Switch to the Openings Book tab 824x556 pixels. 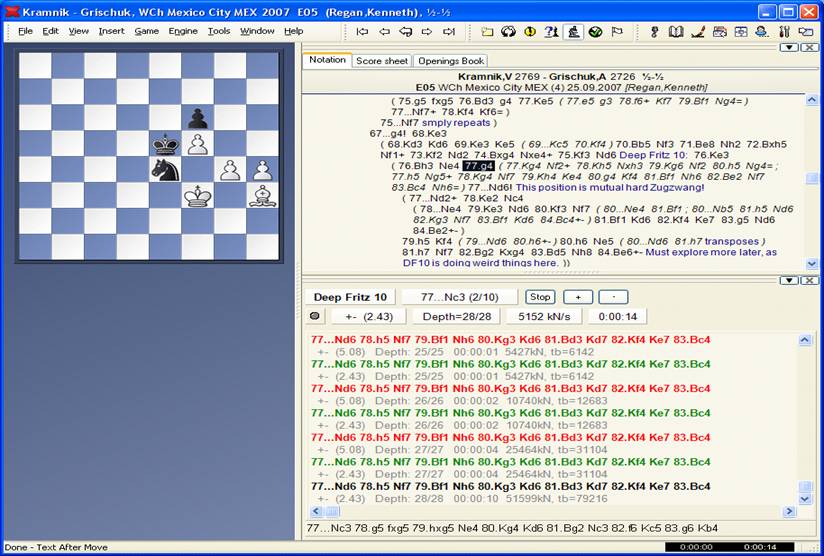tap(449, 61)
